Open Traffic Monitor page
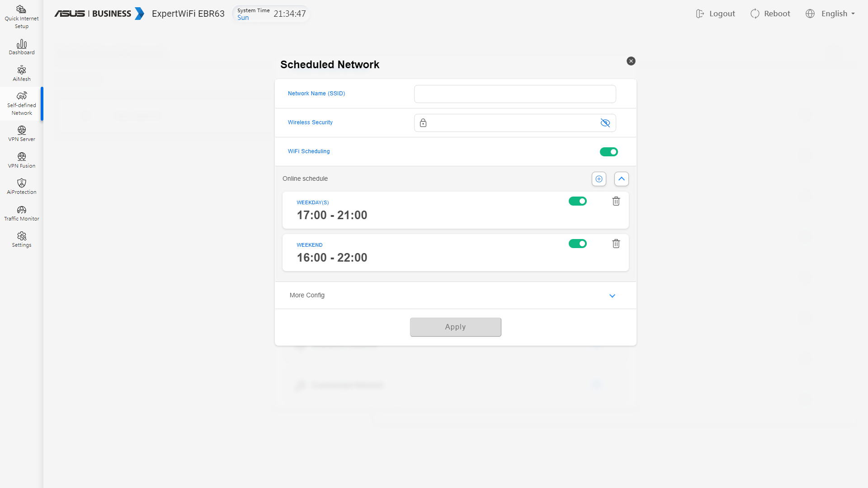Viewport: 868px width, 488px height. coord(21,213)
